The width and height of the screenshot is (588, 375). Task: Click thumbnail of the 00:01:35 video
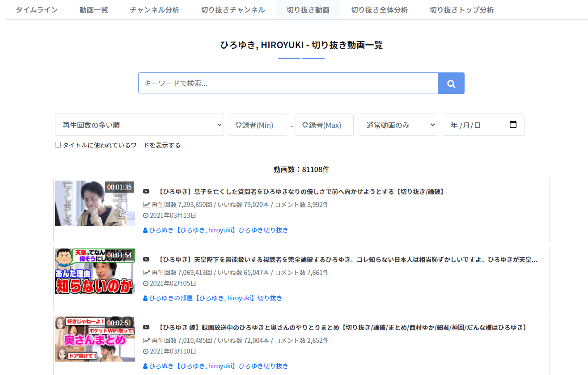[95, 203]
